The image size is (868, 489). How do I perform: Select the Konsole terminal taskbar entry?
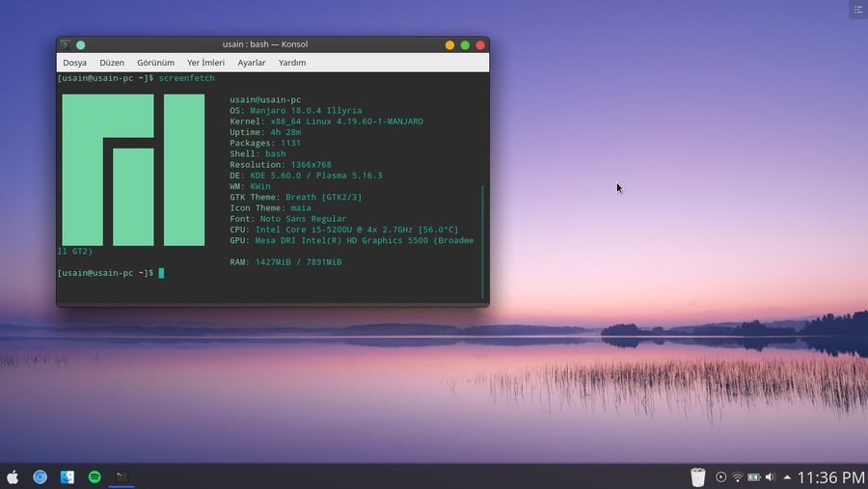coord(122,476)
